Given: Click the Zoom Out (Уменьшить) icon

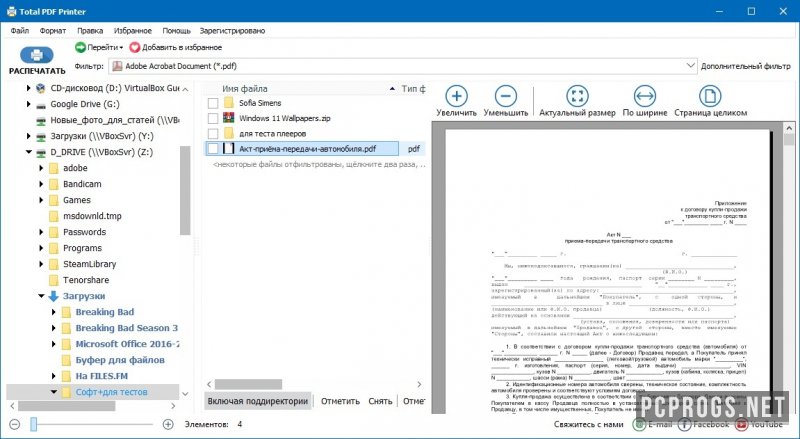Looking at the screenshot, I should (505, 96).
